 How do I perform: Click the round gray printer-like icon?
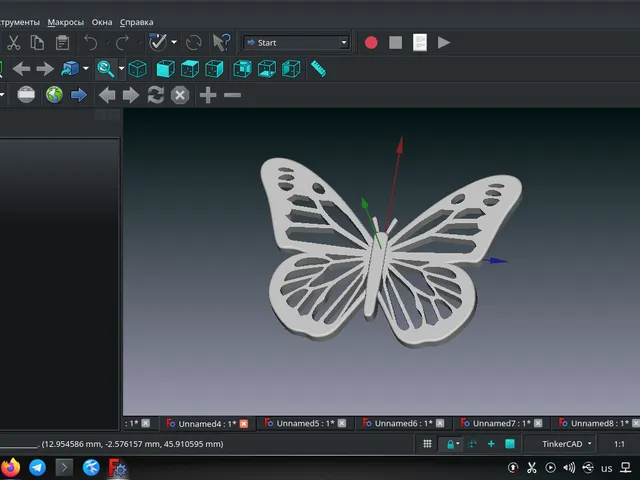(26, 95)
